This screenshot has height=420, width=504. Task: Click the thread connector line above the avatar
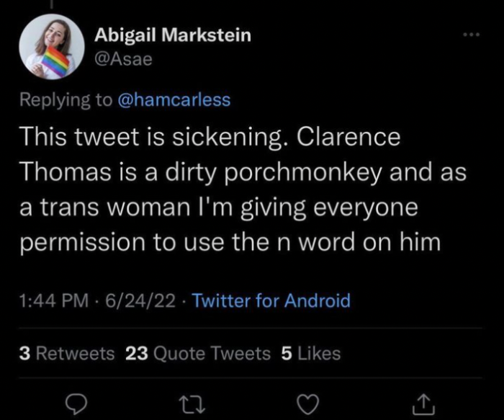[x=51, y=4]
